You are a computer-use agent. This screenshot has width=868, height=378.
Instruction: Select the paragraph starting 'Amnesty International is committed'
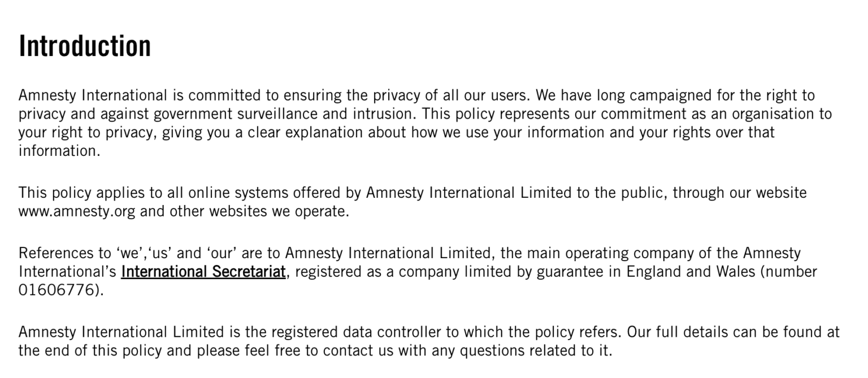click(425, 123)
